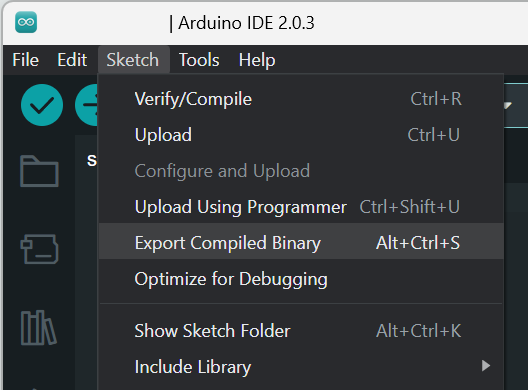Open the Sketchbook folder sidebar icon
This screenshot has height=390, width=528.
click(x=39, y=171)
